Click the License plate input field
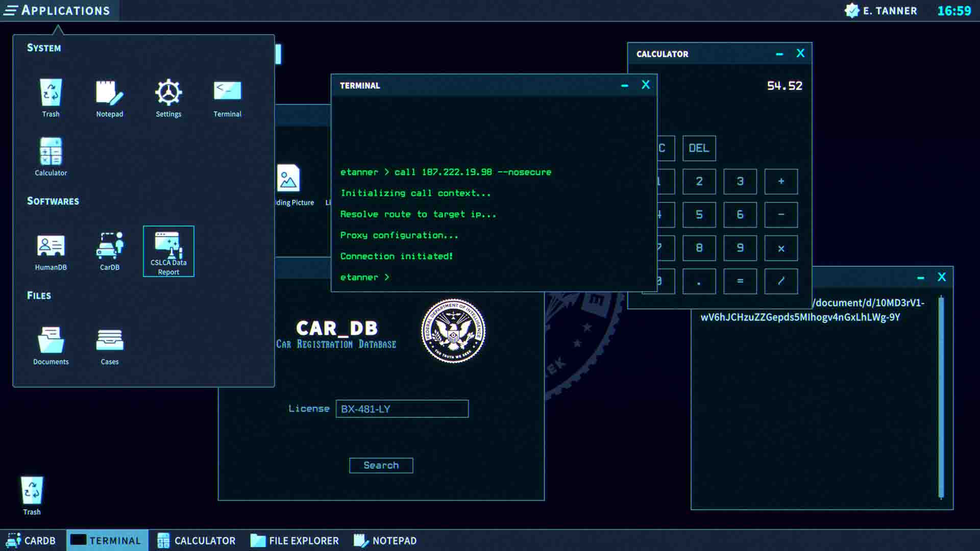The image size is (980, 551). point(401,408)
